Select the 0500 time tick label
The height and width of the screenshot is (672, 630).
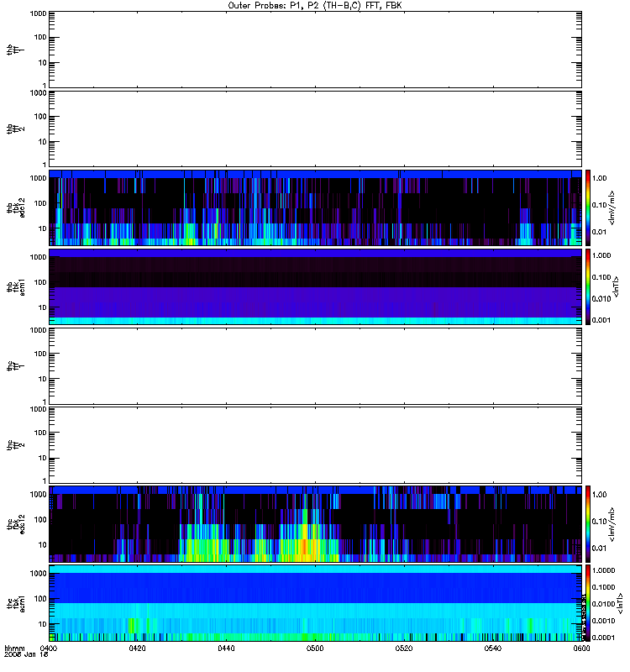coord(315,648)
